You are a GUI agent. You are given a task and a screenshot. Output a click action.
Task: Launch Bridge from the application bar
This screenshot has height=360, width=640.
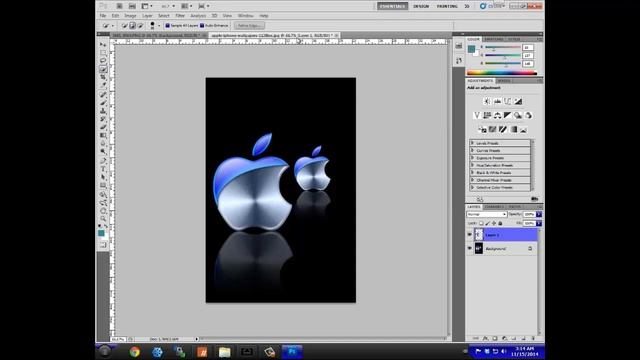tap(119, 6)
